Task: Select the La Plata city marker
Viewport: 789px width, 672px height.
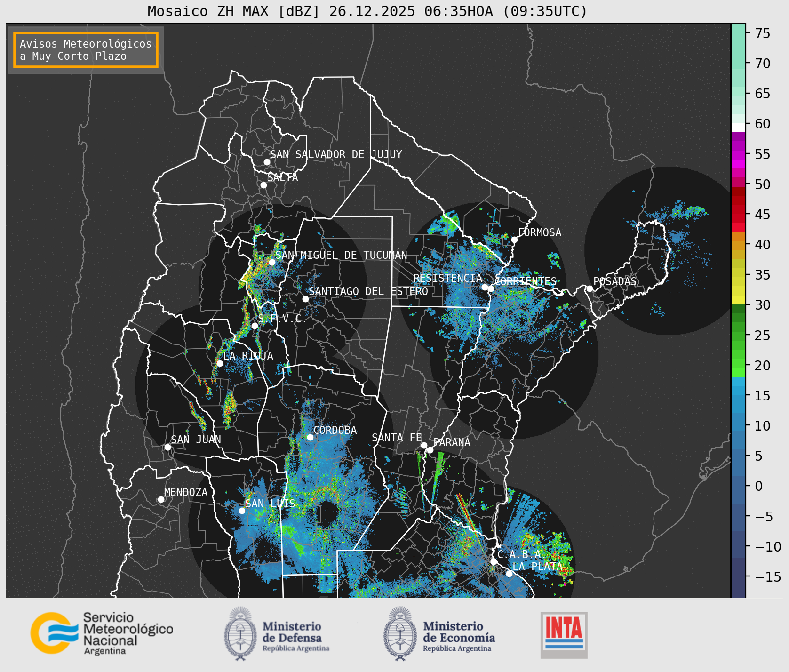Action: pyautogui.click(x=509, y=574)
